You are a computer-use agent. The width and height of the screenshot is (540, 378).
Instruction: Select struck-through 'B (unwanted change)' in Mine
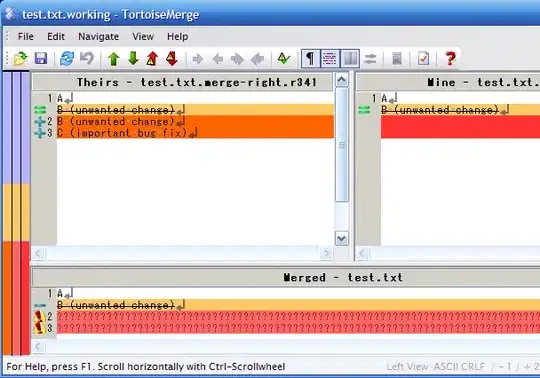pos(460,110)
